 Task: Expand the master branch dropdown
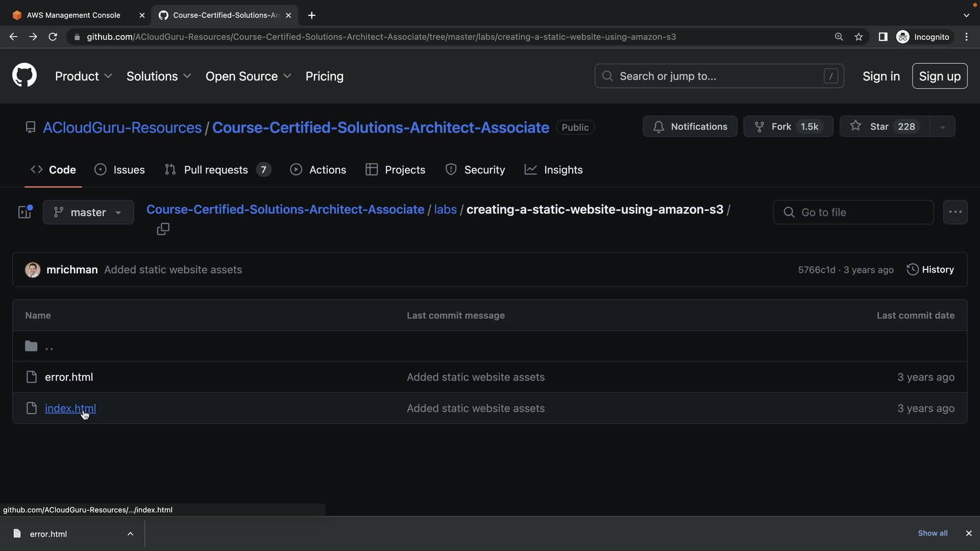click(x=88, y=212)
